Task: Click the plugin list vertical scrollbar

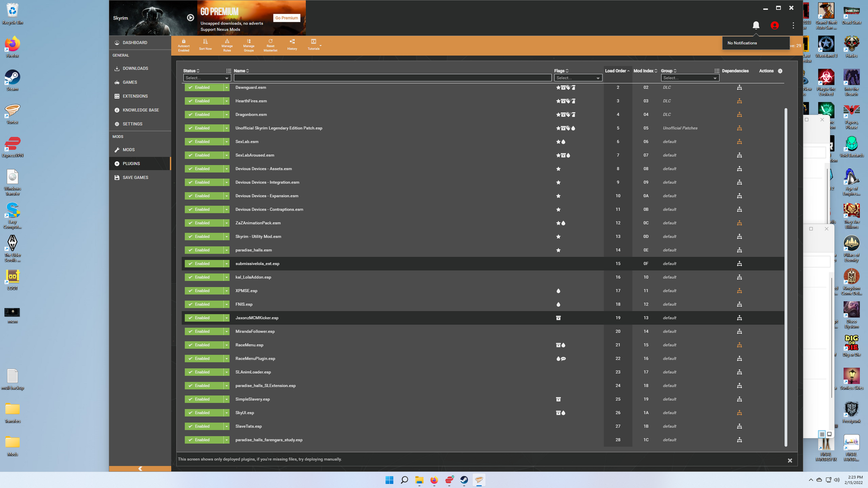Action: coord(786,277)
